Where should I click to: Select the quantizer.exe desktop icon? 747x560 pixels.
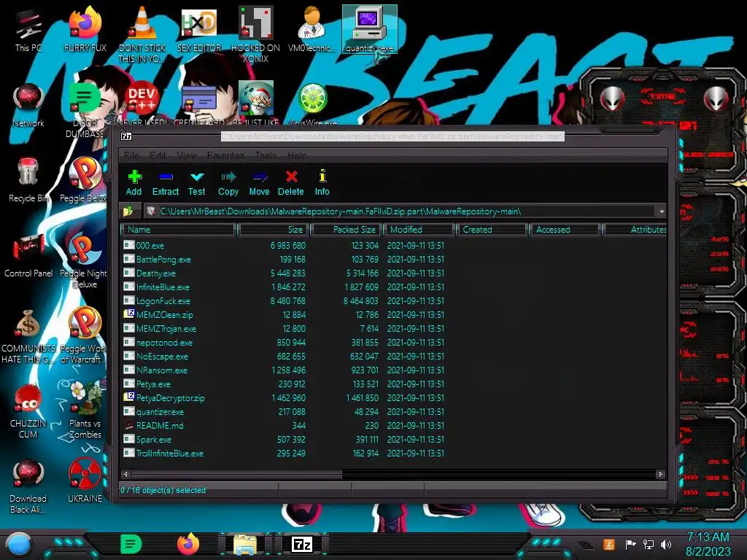(x=370, y=29)
